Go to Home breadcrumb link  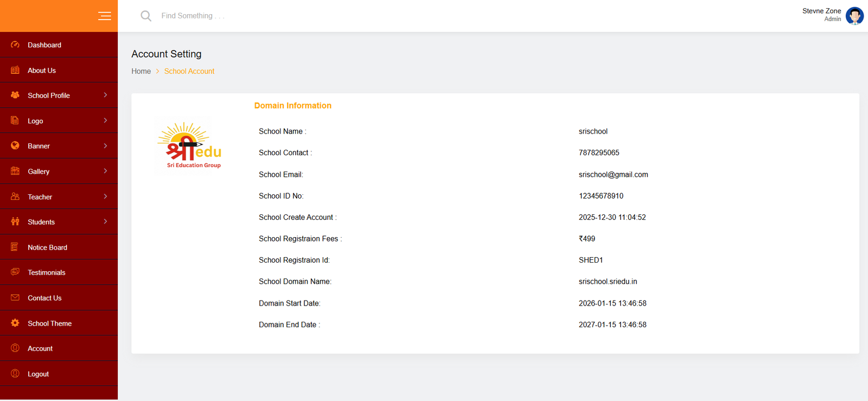pos(141,71)
